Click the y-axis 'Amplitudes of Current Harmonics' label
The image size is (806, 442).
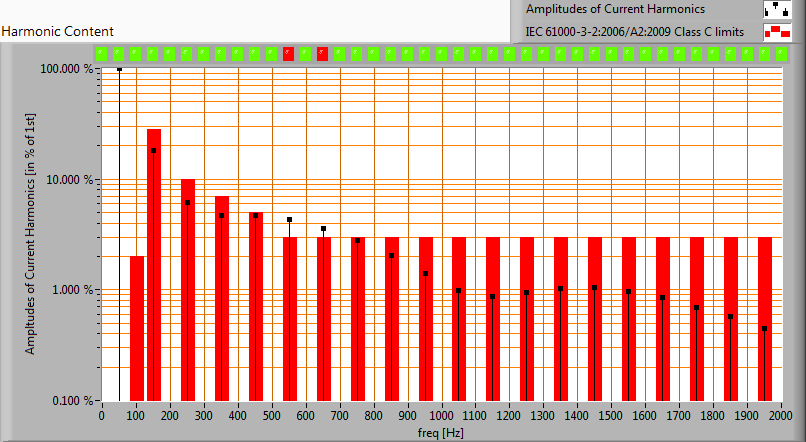pos(31,235)
